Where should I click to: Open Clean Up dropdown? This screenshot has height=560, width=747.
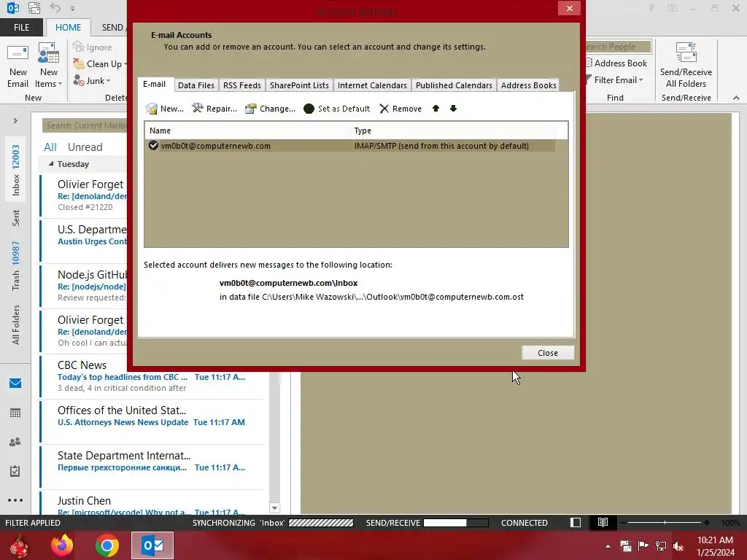coord(99,64)
